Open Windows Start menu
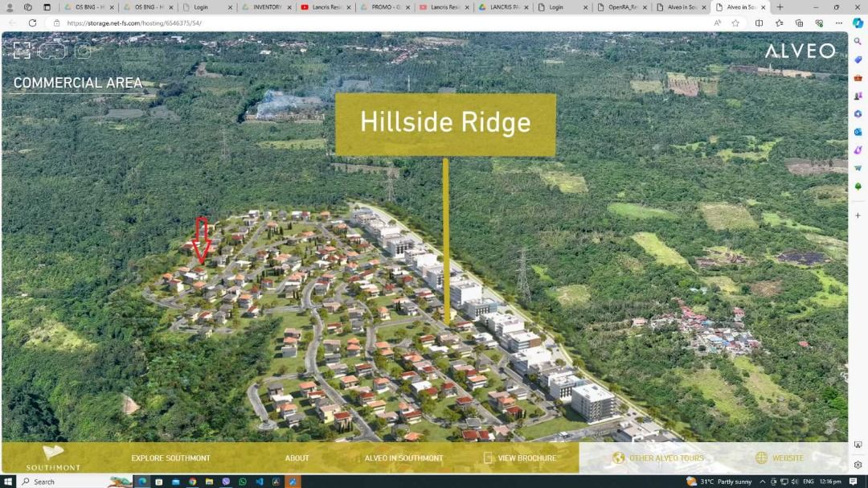The image size is (868, 488). 8,482
